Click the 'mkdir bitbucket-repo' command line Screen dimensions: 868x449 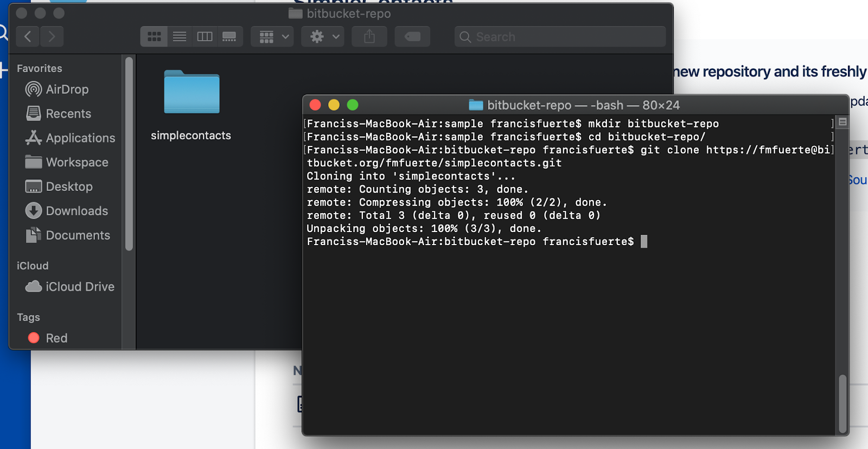513,124
